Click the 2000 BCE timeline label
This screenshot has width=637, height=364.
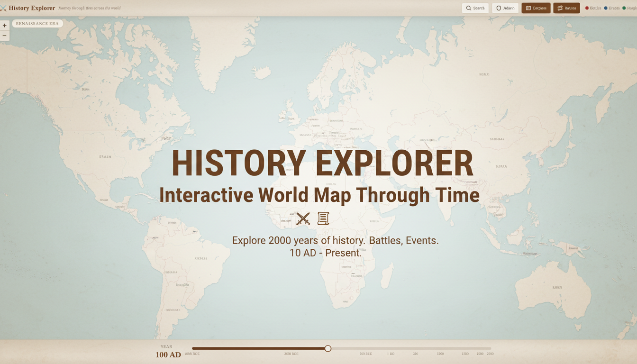(291, 354)
